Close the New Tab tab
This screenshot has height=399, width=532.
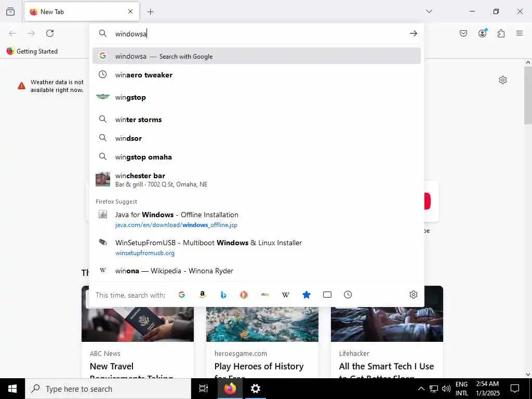(130, 11)
